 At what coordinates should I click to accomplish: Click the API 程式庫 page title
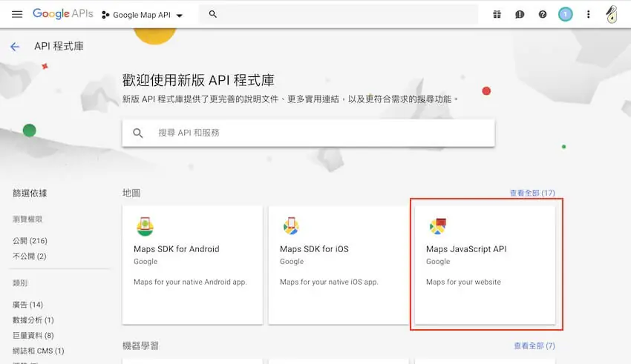[59, 46]
